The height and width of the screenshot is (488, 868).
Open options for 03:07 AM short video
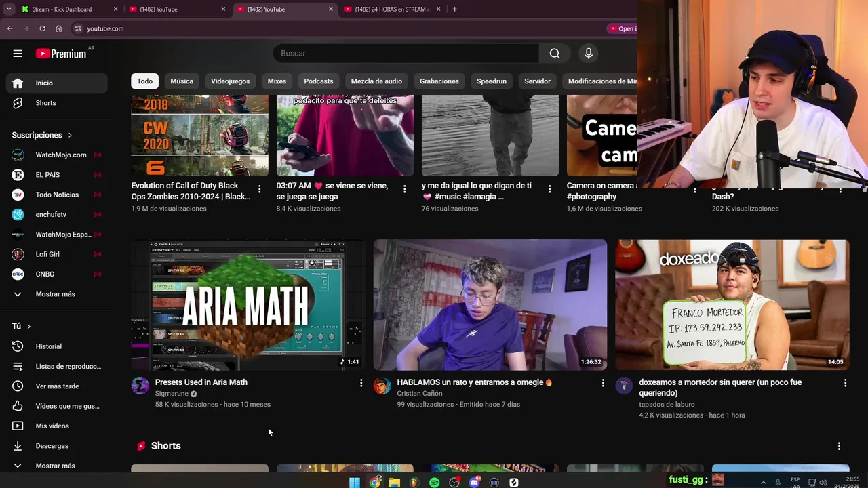pos(404,189)
